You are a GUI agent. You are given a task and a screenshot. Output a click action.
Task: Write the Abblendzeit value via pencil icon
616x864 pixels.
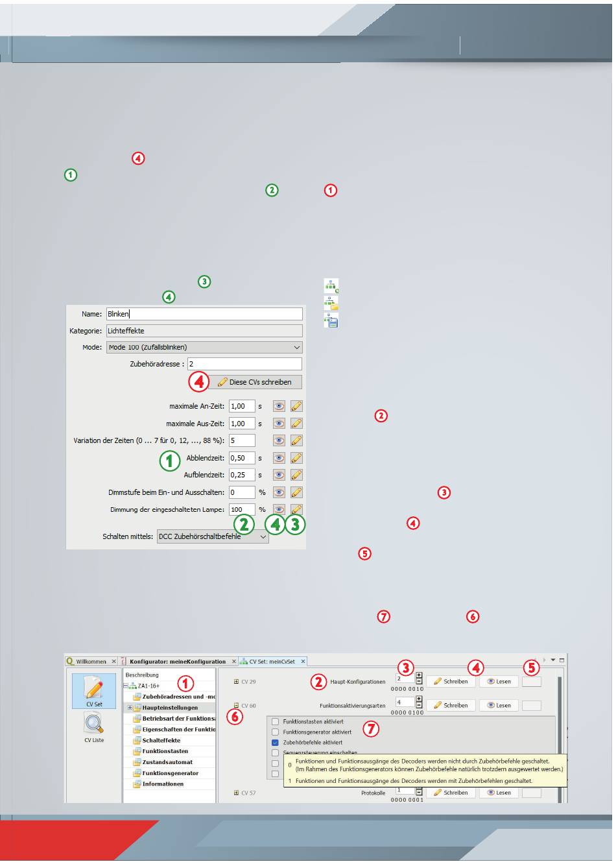[296, 458]
